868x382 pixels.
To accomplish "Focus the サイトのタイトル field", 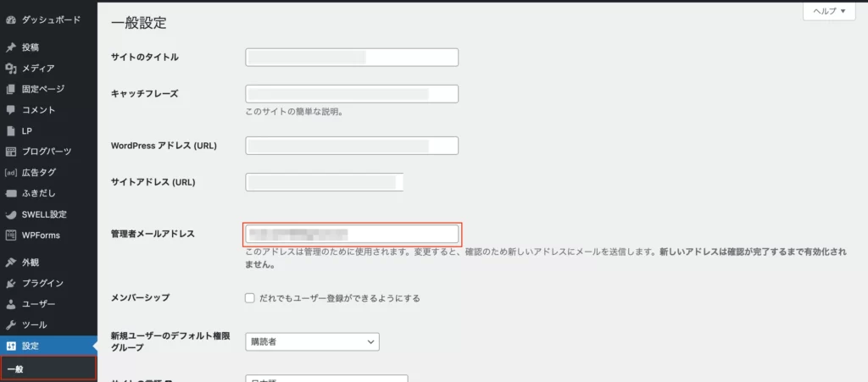I will 352,58.
